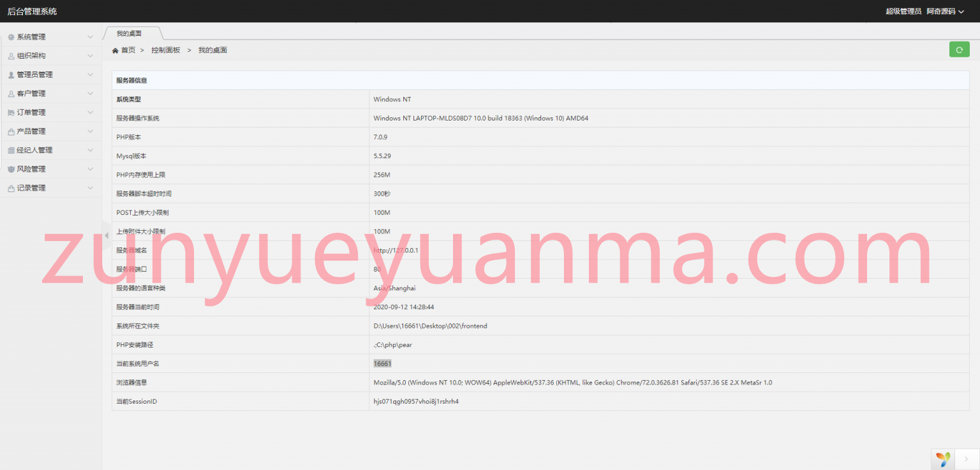The image size is (980, 470).
Task: Click the green refresh button
Action: click(959, 49)
